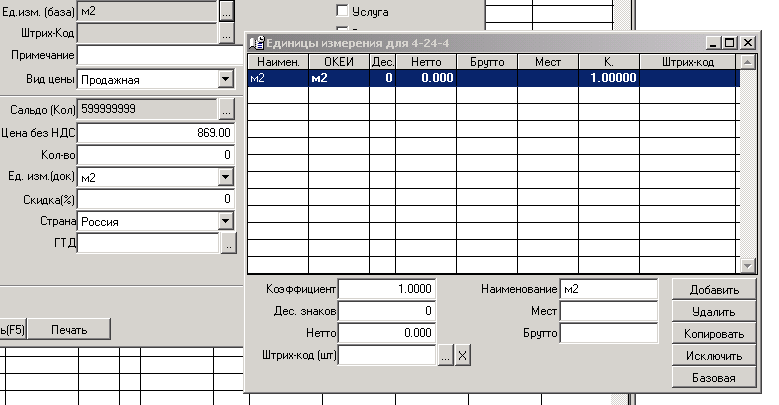
Task: Click the Добавить button
Action: click(714, 289)
